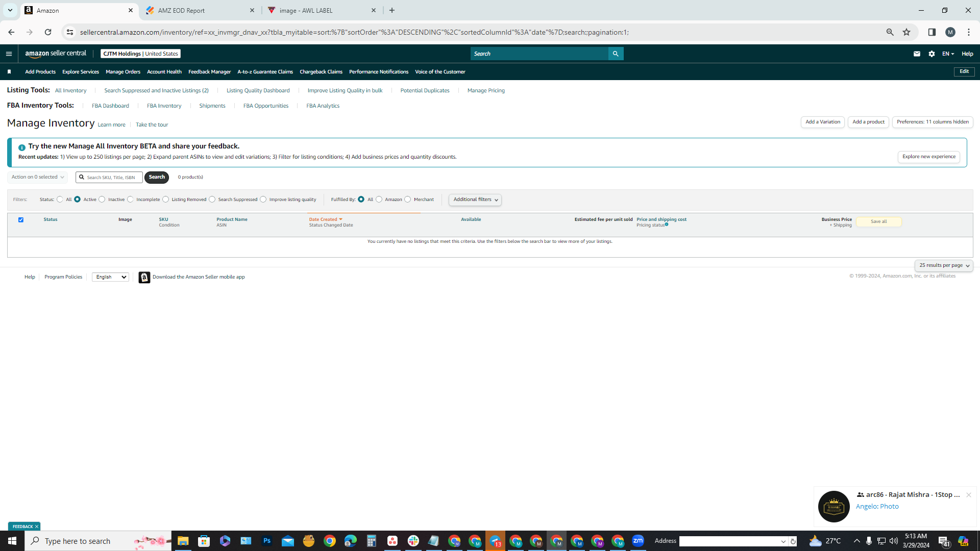Launch Photoshop from taskbar
Screen dimensions: 980x551
[x=266, y=541]
